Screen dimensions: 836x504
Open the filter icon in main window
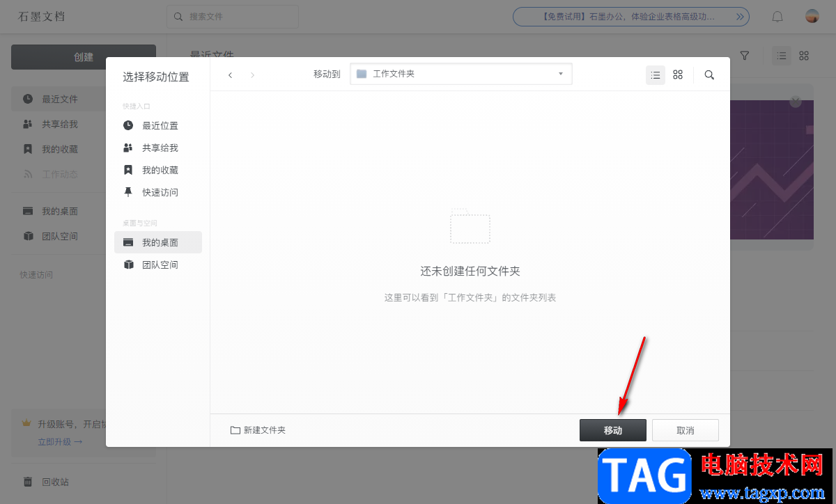[x=745, y=56]
